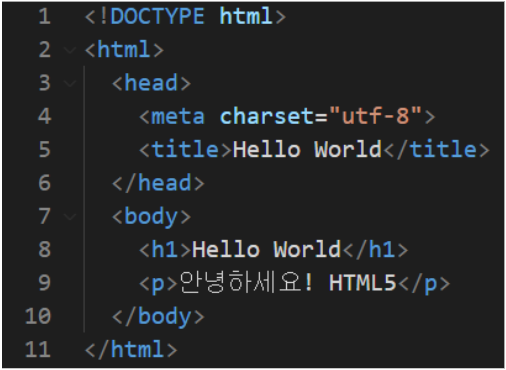The image size is (506, 370).
Task: Click the HTML5 word on line 9
Action: [x=362, y=283]
